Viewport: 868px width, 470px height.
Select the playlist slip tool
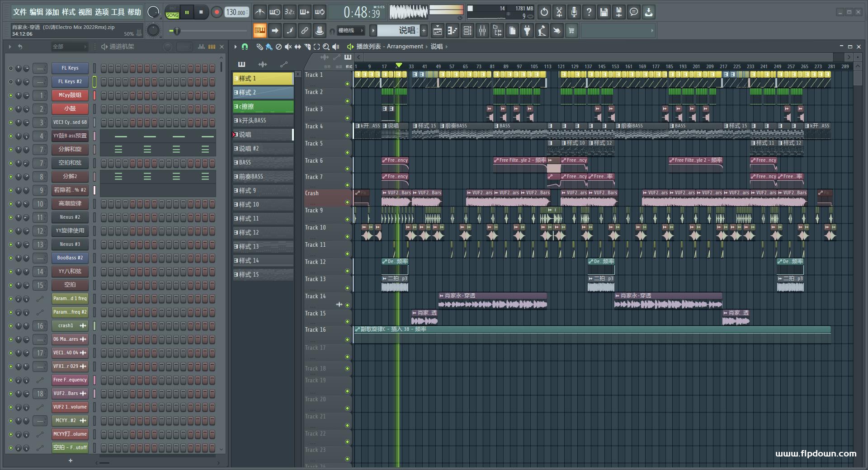click(x=297, y=47)
